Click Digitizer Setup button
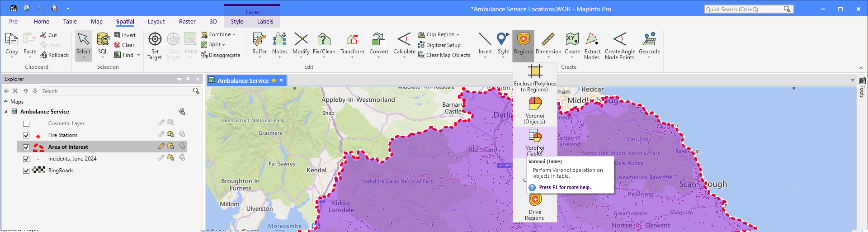Screen dimensions: 868x232 tap(439, 45)
